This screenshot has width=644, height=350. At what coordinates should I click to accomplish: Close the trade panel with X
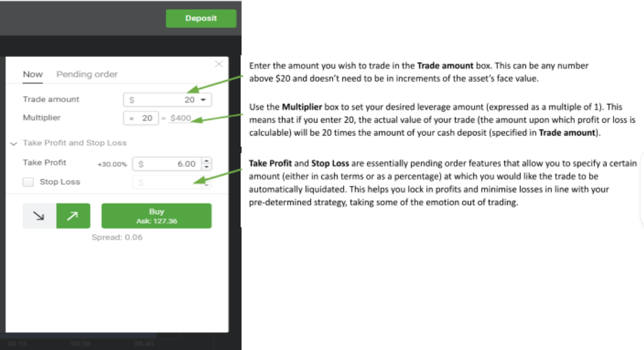click(x=218, y=64)
